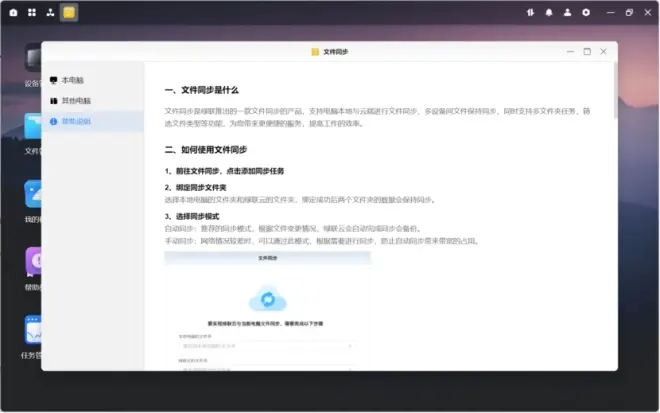Open the task manager desktop icon
Image resolution: width=660 pixels, height=413 pixels.
[33, 330]
